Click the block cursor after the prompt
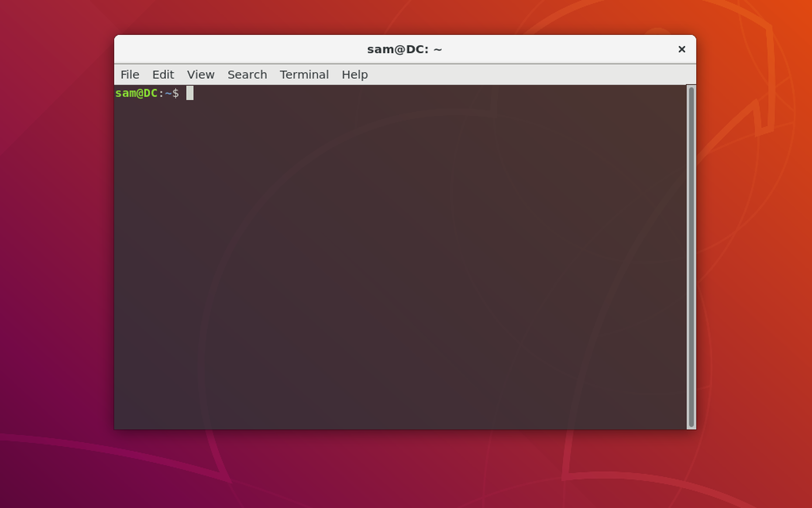Viewport: 812px width, 508px height. (x=190, y=93)
